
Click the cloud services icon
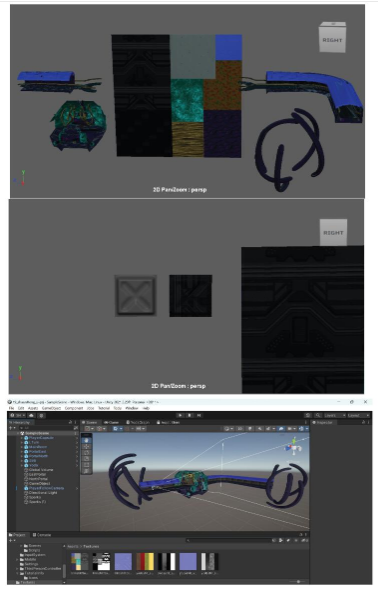point(31,415)
